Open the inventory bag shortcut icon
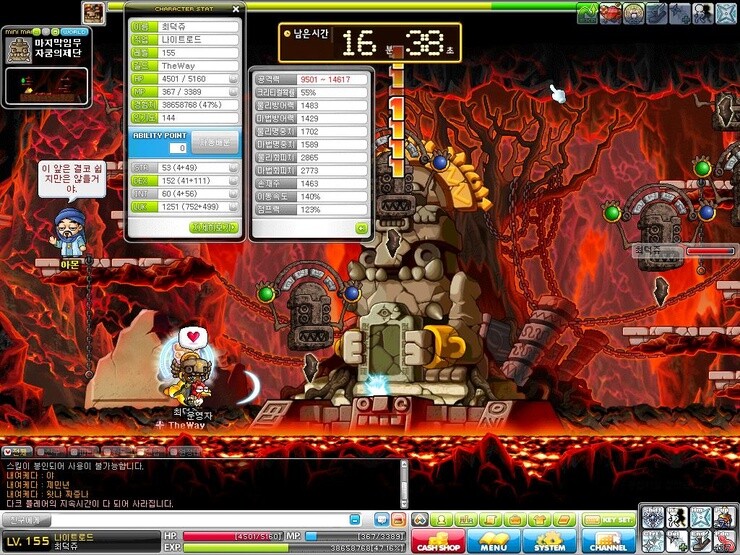The height and width of the screenshot is (555, 740). pos(515,520)
